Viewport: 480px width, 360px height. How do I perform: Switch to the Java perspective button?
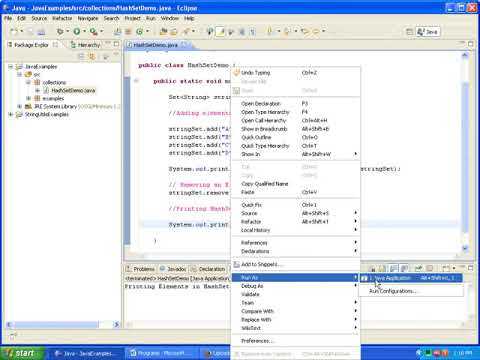pyautogui.click(x=428, y=32)
